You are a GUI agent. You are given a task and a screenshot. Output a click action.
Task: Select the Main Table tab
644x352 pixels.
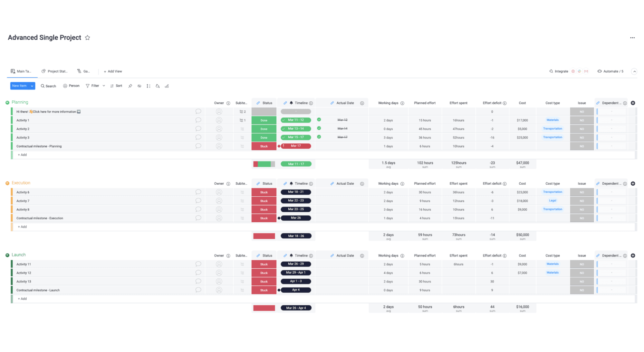pos(21,71)
